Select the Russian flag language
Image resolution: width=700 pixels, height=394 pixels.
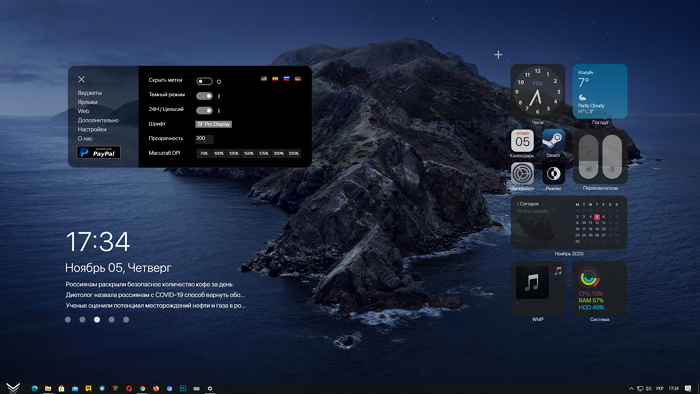287,79
